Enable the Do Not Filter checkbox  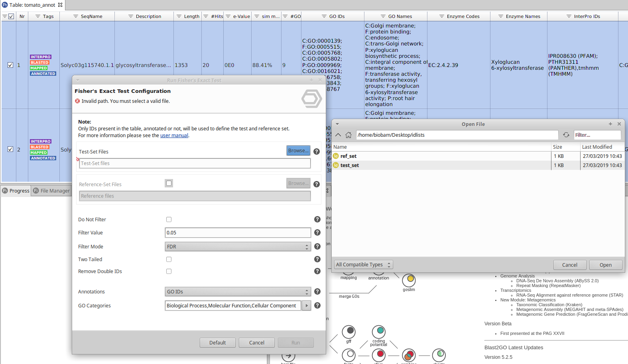pyautogui.click(x=169, y=220)
